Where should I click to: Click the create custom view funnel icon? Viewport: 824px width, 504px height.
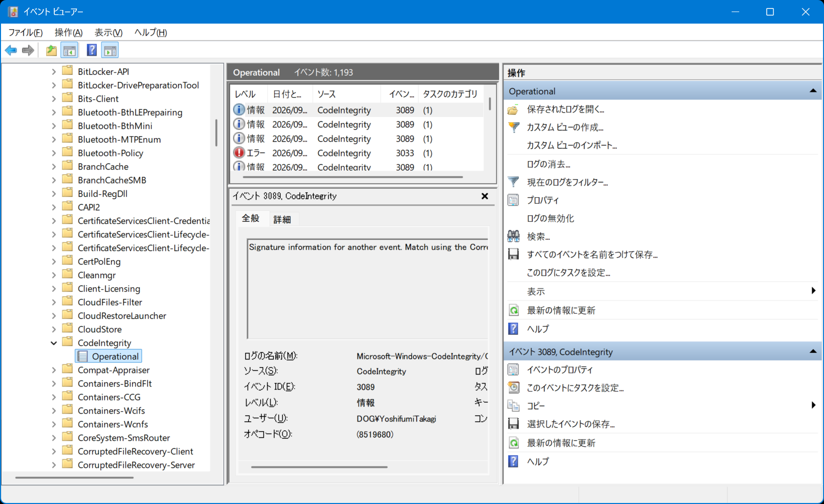[x=513, y=128]
